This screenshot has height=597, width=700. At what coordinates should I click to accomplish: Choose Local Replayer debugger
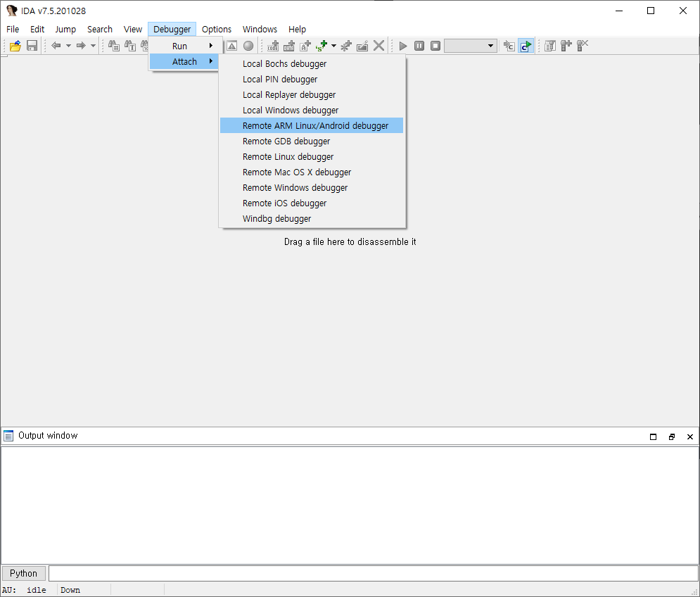[x=312, y=95]
